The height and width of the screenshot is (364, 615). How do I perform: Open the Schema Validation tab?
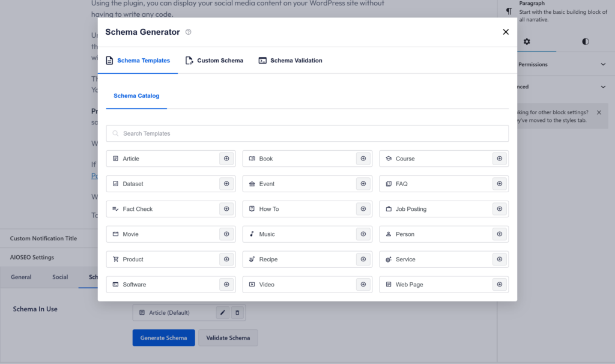[291, 61]
